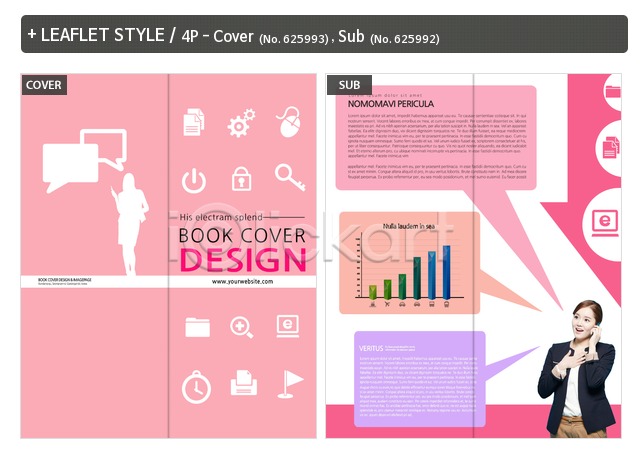Open the folder icon on the cover

197,327
